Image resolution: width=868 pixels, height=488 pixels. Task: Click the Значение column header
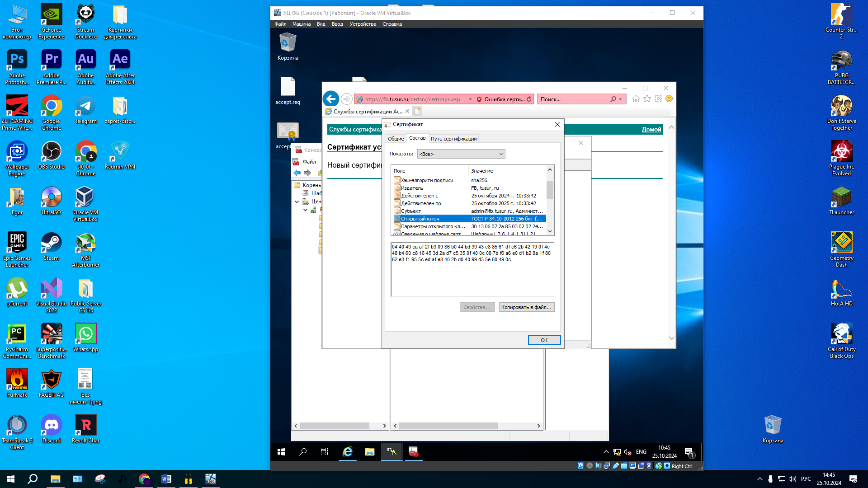[x=507, y=171]
